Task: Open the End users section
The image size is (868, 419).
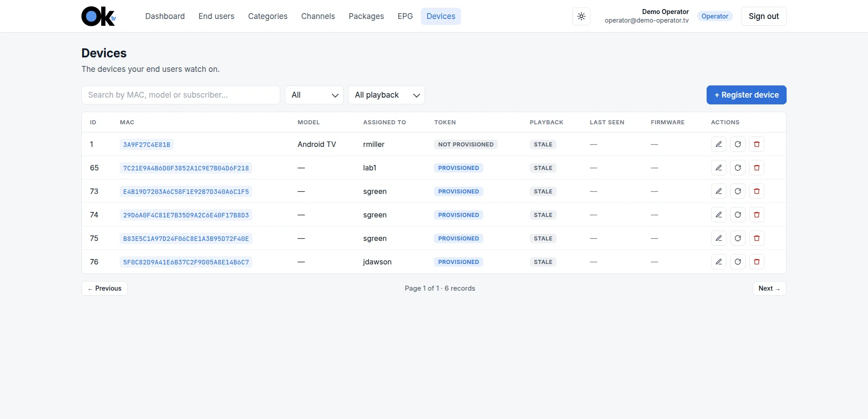Action: 217,16
